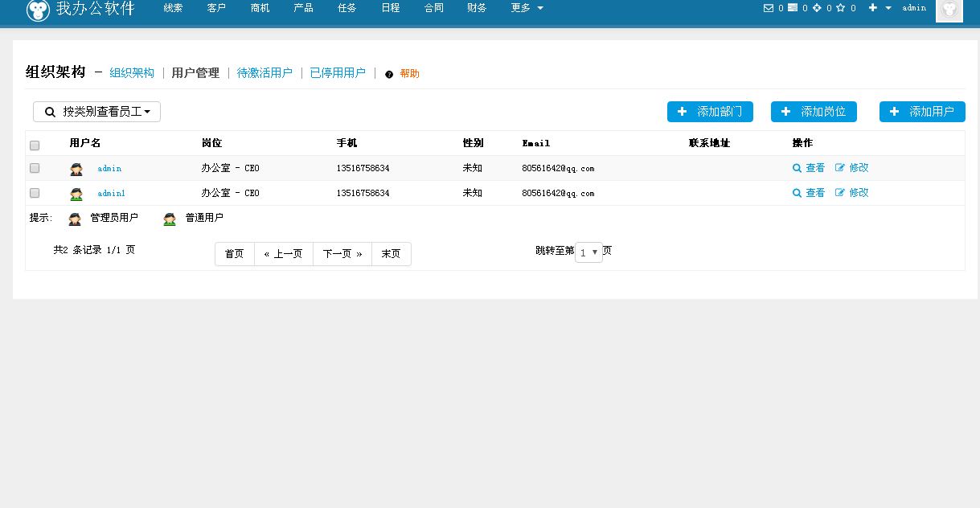Image resolution: width=980 pixels, height=508 pixels.
Task: Expand the caret next to the plus icon
Action: tap(888, 8)
